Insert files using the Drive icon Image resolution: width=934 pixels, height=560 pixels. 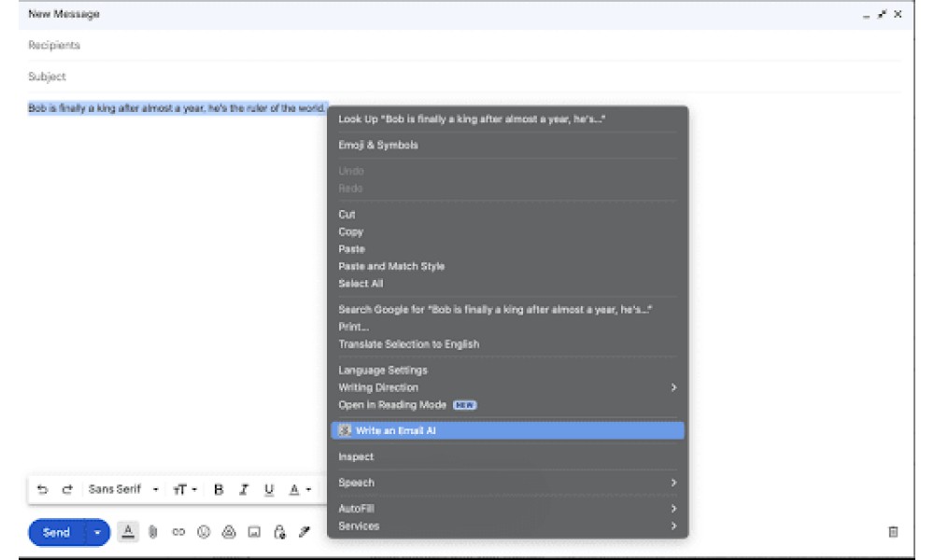coord(229,532)
